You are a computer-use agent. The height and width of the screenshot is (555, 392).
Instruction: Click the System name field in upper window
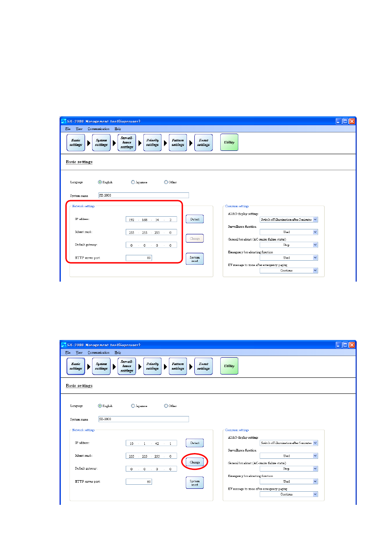click(x=144, y=195)
